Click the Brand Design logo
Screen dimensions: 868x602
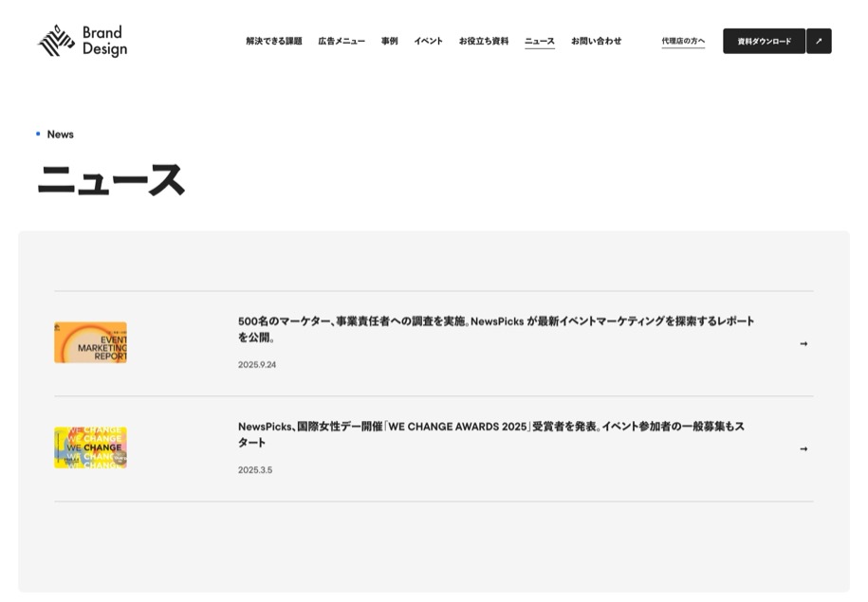pyautogui.click(x=83, y=41)
